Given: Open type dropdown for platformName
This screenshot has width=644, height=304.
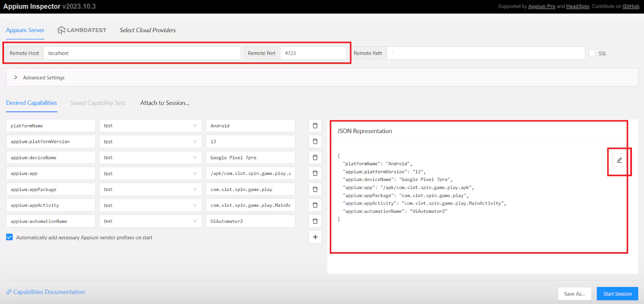Looking at the screenshot, I should (151, 125).
